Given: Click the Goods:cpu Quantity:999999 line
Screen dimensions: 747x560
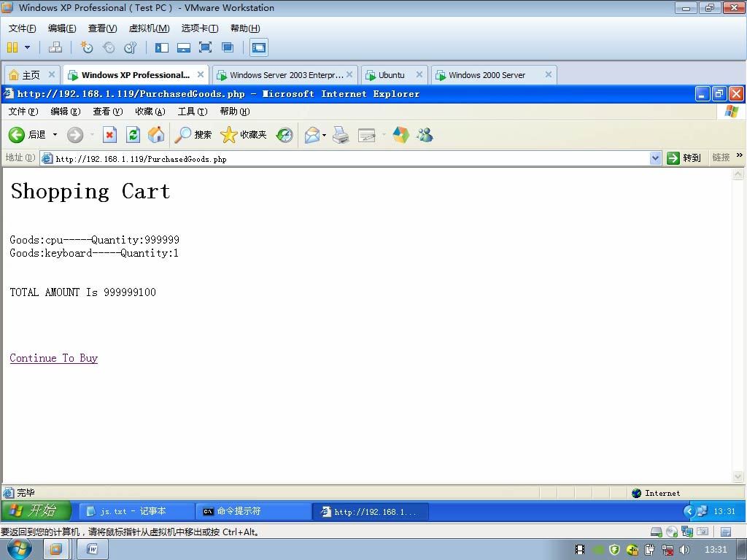Looking at the screenshot, I should [x=94, y=239].
